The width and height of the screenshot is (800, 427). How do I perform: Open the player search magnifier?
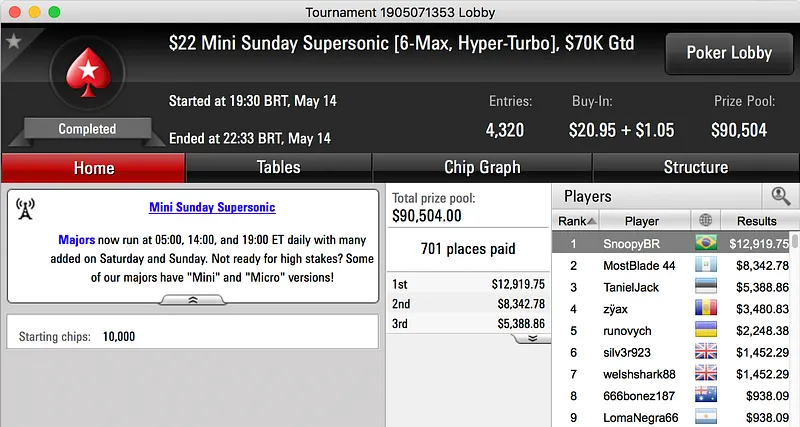[x=777, y=197]
